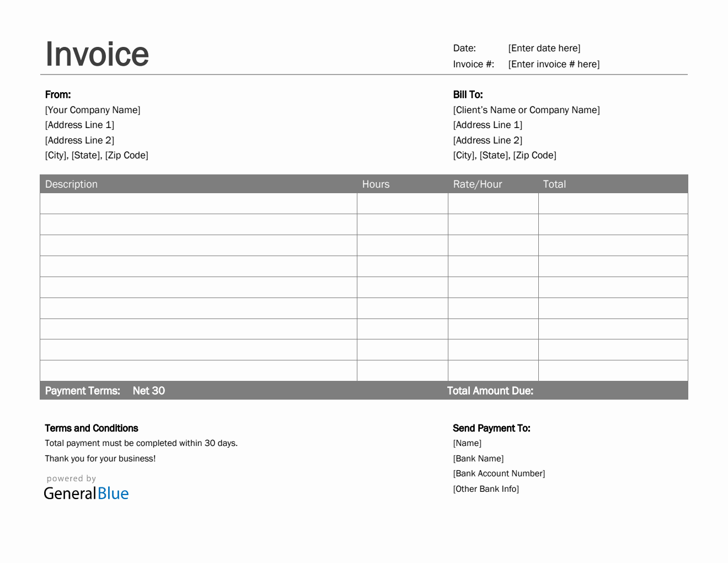The image size is (728, 563).
Task: Select the Total column header
Action: pyautogui.click(x=554, y=184)
